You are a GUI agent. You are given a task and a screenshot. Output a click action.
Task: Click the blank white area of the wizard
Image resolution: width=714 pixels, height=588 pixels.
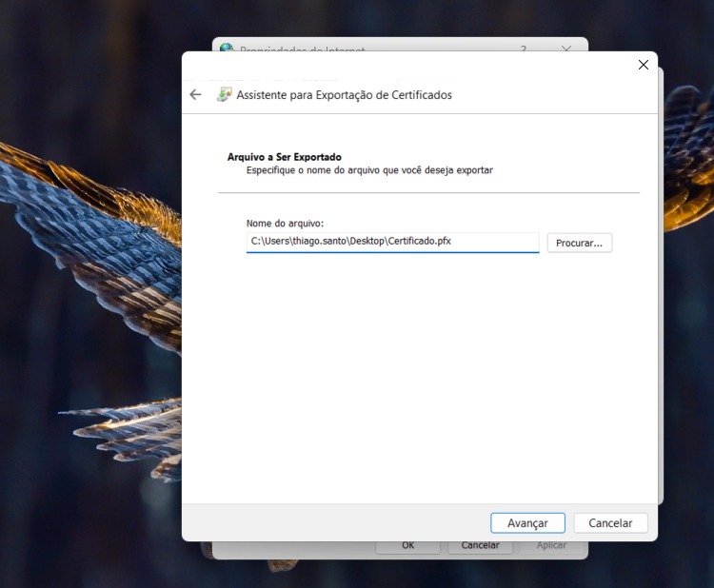point(419,381)
